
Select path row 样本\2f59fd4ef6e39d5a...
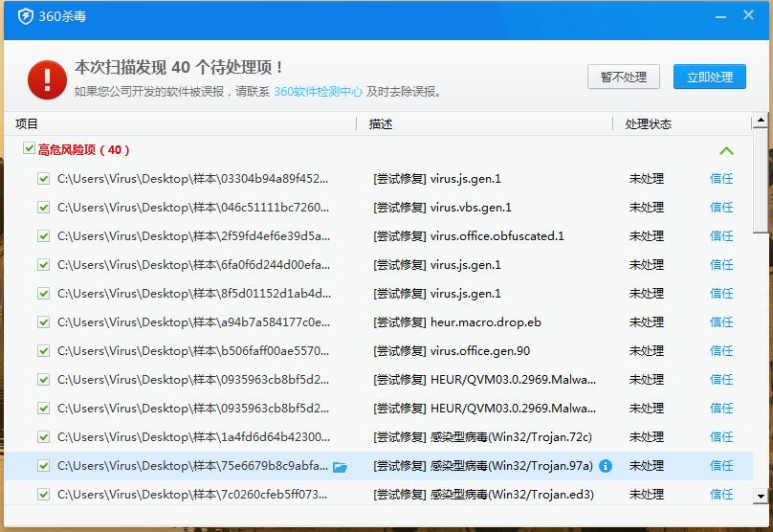click(194, 235)
